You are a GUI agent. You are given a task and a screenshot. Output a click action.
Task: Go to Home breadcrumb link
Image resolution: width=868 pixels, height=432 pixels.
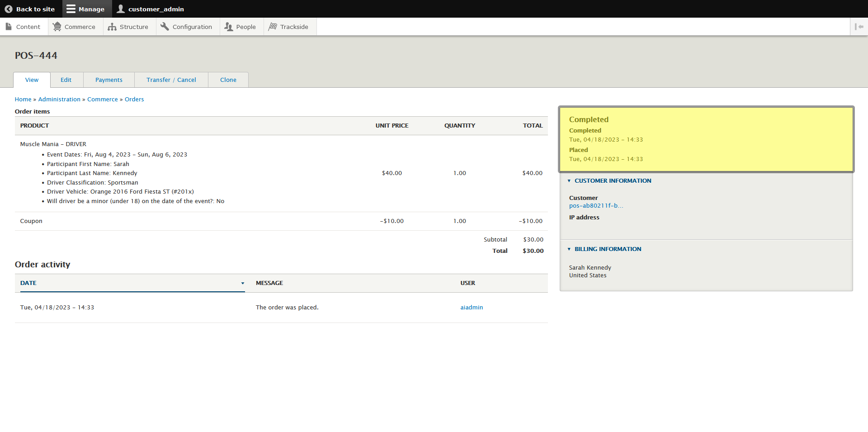23,100
